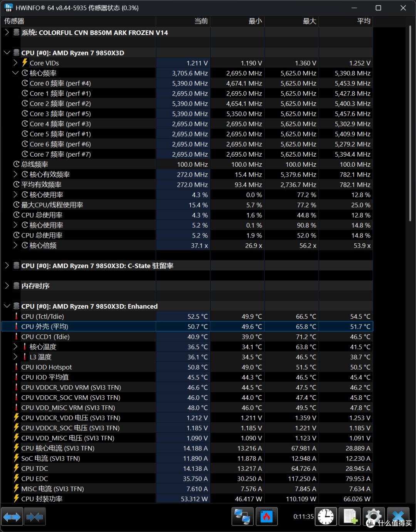
Task: Expand the 系统: COLORFUL CVN B850M group
Action: tap(7, 32)
